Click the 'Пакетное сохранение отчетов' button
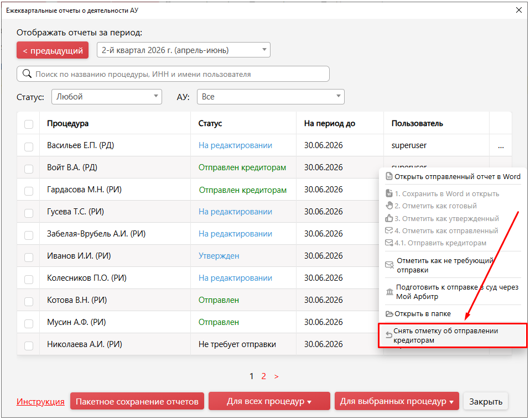The width and height of the screenshot is (530, 420). 137,401
